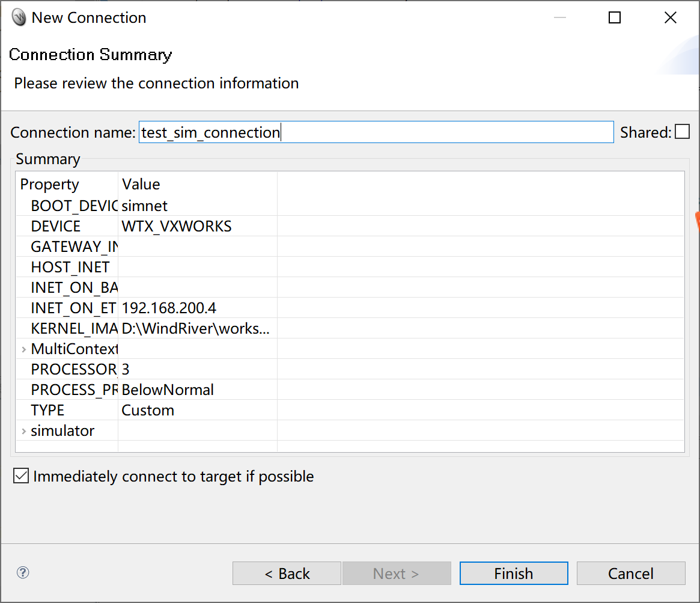
Task: Select the TYPE row showing Custom
Action: point(147,410)
